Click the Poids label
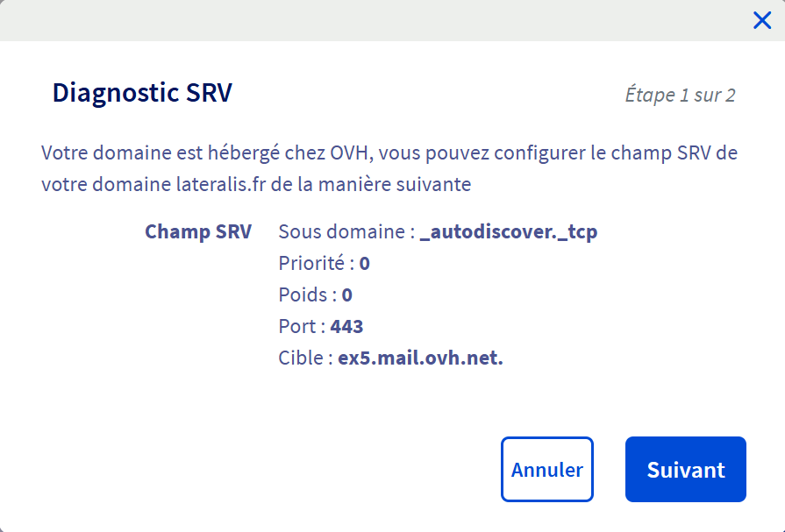Viewport: 785px width, 532px height. pyautogui.click(x=303, y=295)
